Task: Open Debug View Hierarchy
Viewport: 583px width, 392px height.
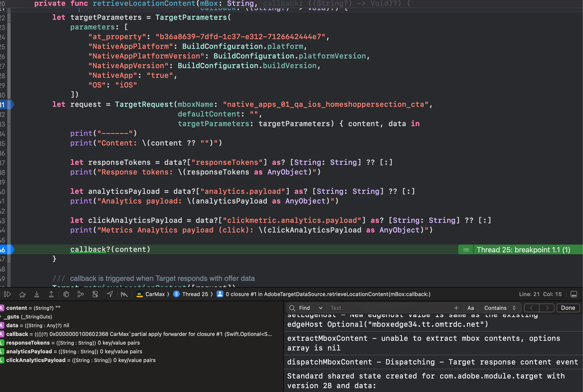Action: coord(66,294)
